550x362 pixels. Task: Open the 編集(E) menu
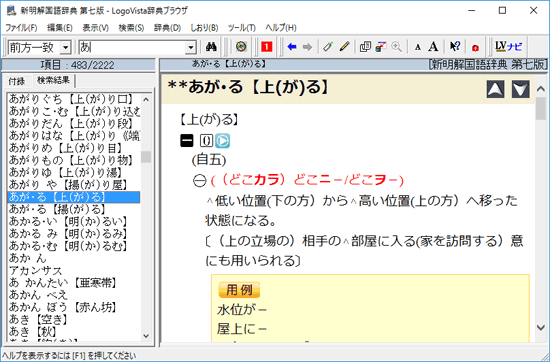click(x=60, y=28)
